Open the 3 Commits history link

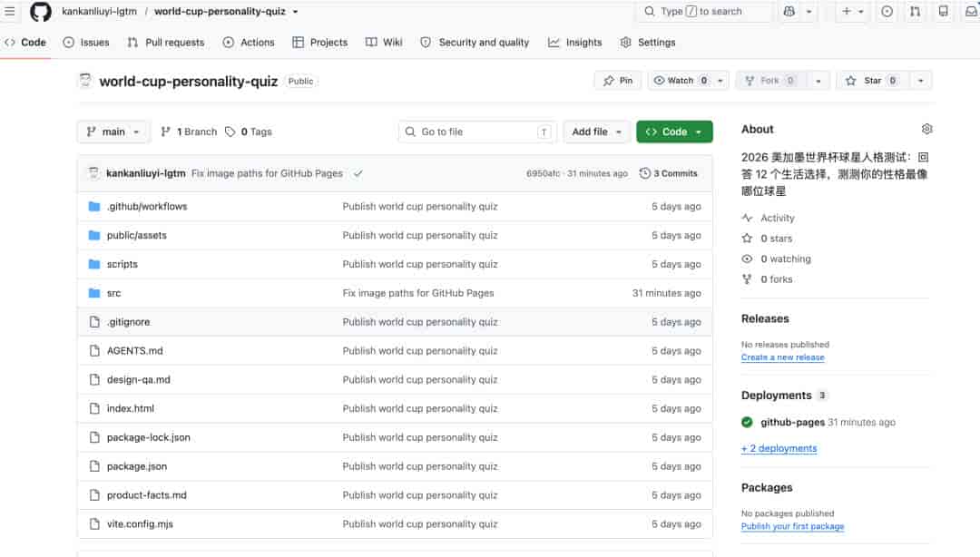point(668,174)
